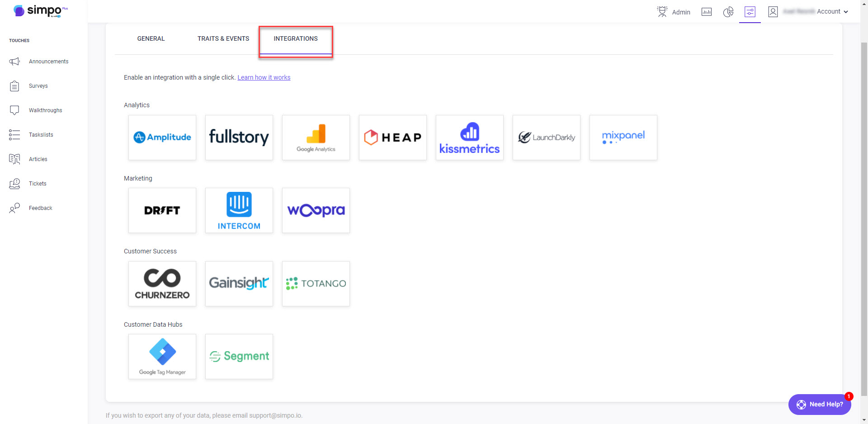Click the Analytics category heading
The width and height of the screenshot is (868, 424).
pyautogui.click(x=137, y=105)
